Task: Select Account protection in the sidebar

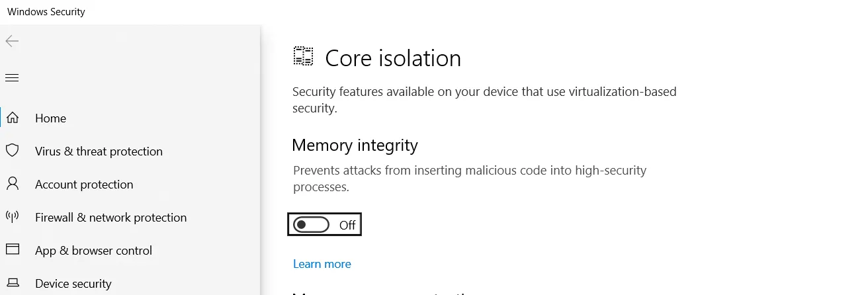Action: click(x=84, y=185)
